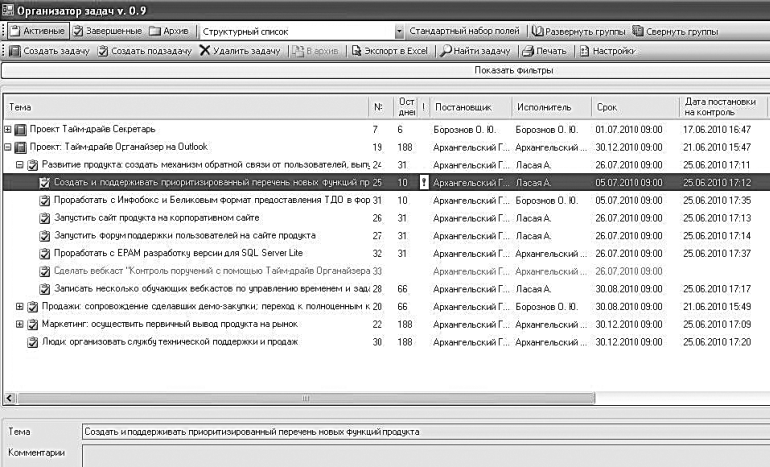
Task: Click the В архив toolbar button
Action: (315, 51)
